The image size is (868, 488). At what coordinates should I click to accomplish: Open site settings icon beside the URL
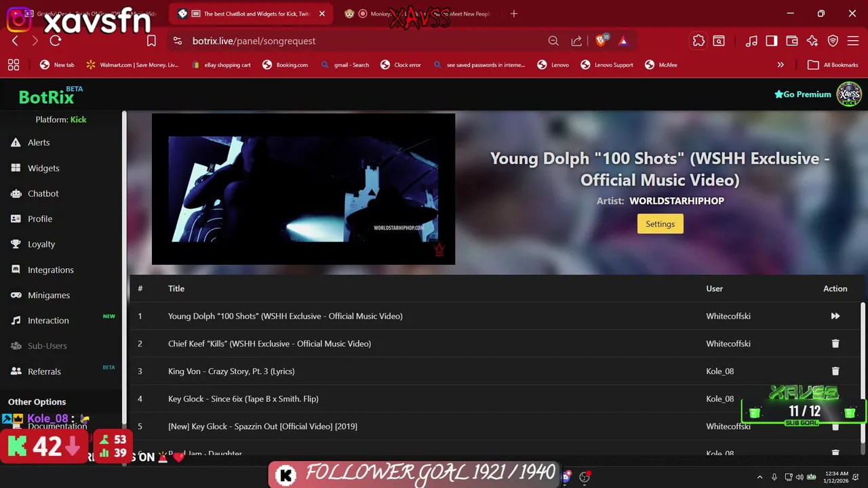178,41
